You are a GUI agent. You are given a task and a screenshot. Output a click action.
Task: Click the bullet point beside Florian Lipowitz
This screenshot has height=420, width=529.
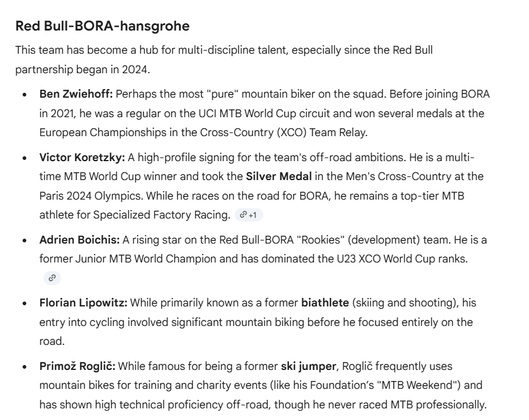coord(24,303)
